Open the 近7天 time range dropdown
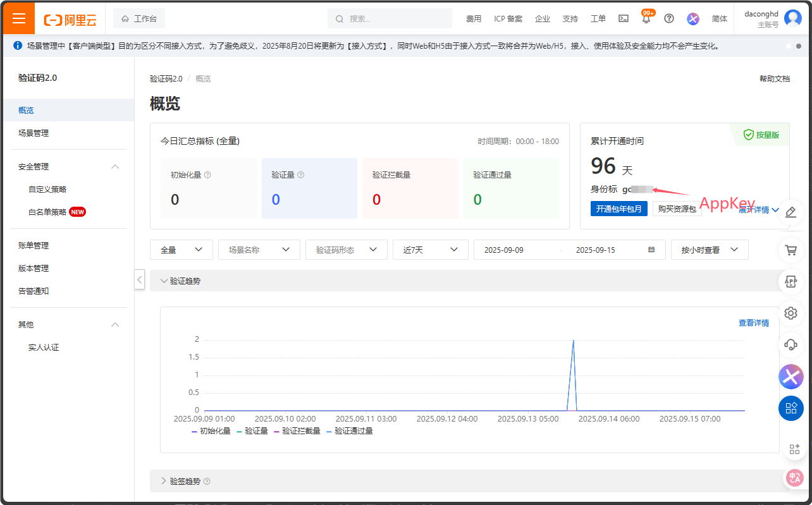 430,250
